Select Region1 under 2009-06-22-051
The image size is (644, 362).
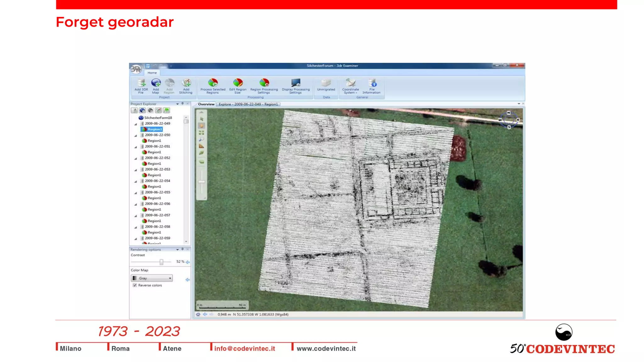154,152
